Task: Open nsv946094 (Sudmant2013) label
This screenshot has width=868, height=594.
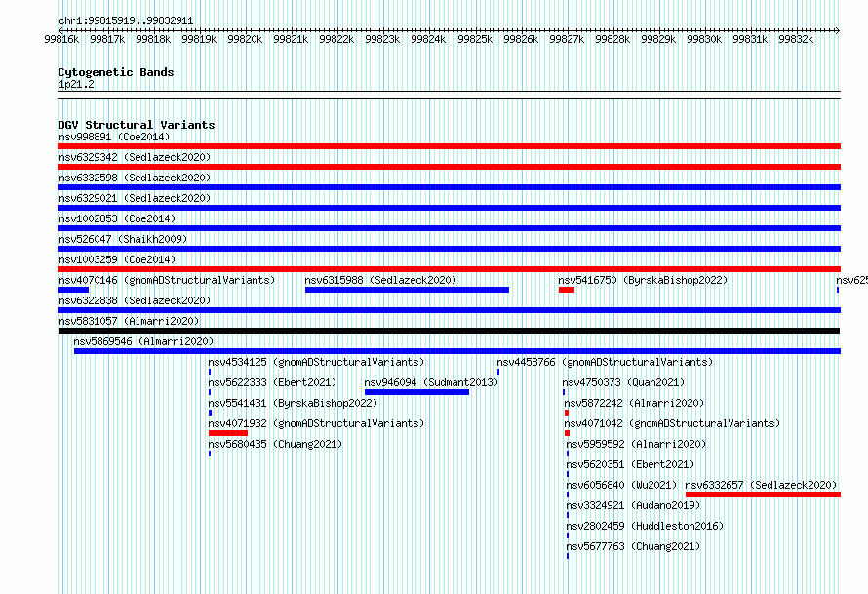Action: click(431, 382)
